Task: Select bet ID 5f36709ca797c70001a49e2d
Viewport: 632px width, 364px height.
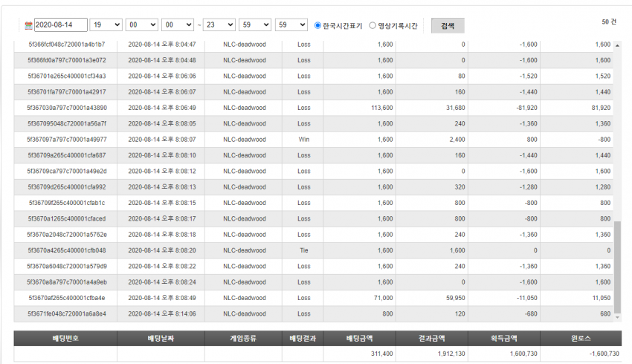Action: (x=67, y=171)
